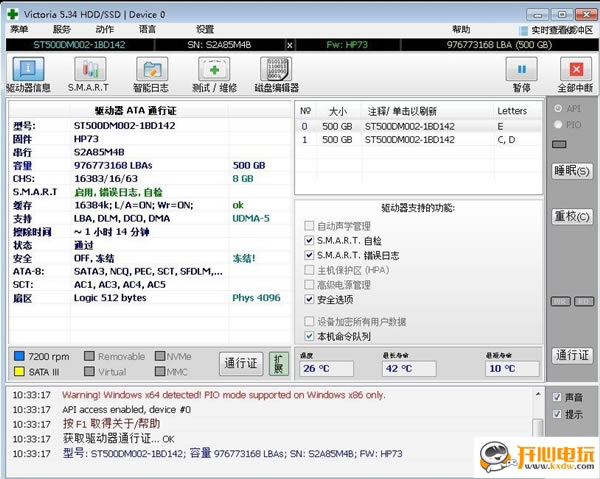Click the 26 °C temperature field
Screen dimensions: 600x479
click(326, 368)
